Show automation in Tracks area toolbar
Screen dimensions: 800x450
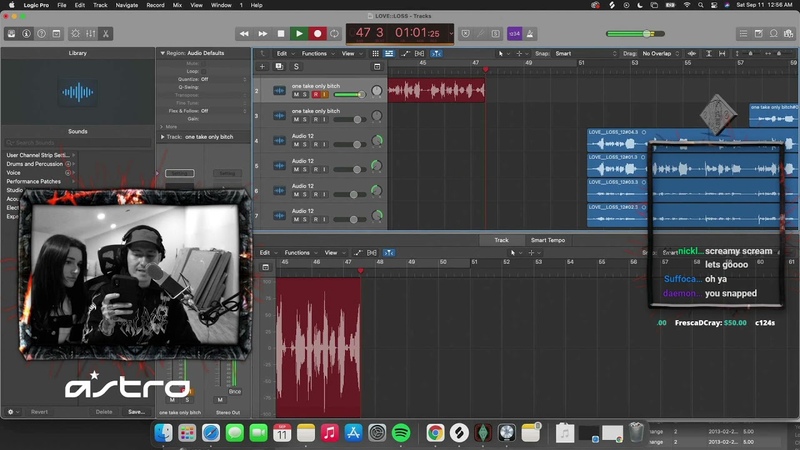405,54
